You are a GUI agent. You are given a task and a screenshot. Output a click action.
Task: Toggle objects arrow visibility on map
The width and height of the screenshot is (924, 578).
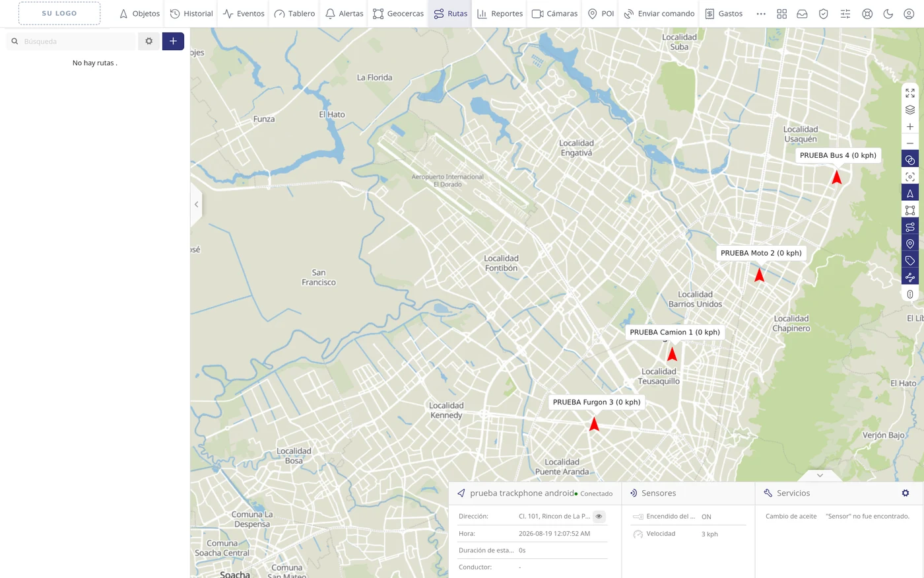pyautogui.click(x=910, y=194)
